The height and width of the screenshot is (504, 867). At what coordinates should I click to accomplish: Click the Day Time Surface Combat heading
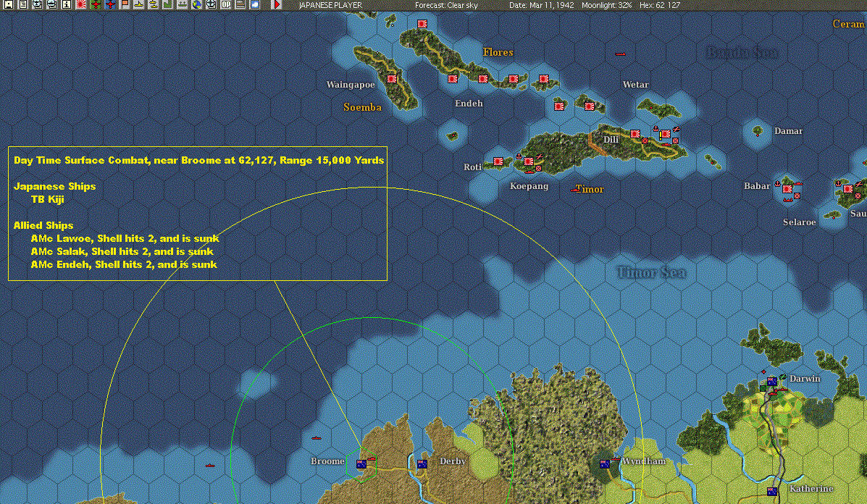(198, 160)
